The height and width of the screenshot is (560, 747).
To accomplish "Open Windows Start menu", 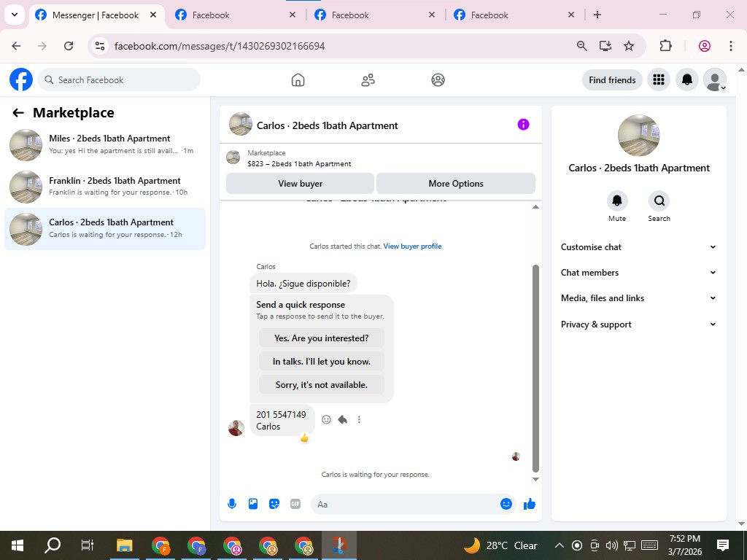I will point(18,545).
